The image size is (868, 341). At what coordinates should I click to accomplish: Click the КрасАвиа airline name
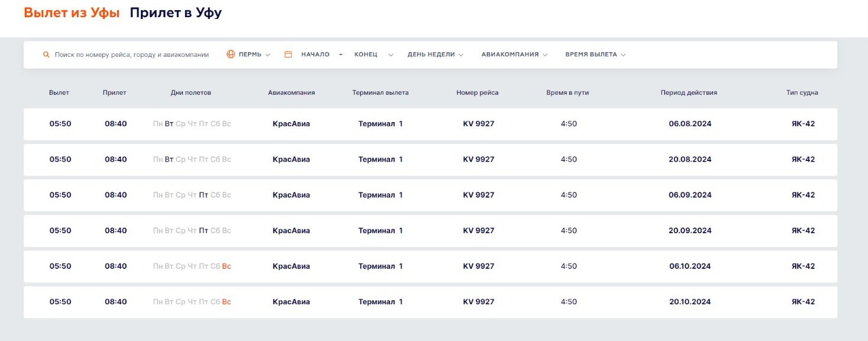click(291, 124)
